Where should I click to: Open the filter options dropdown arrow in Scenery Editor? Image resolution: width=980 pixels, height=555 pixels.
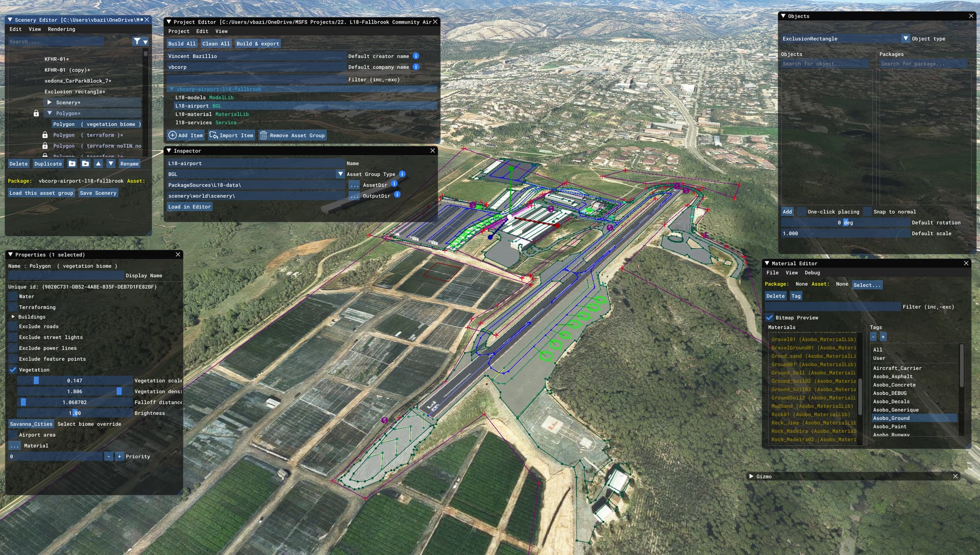pyautogui.click(x=145, y=42)
